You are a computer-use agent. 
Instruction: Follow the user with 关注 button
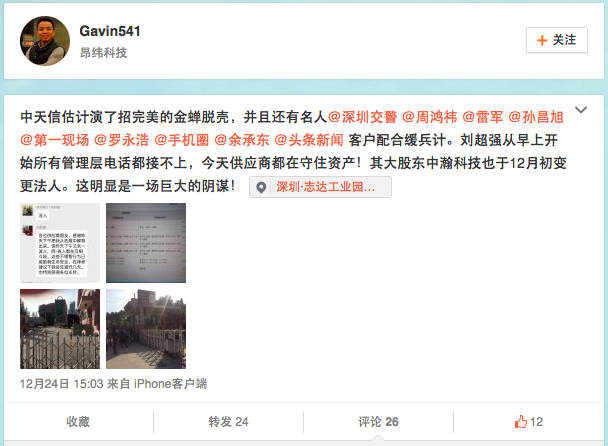(556, 40)
